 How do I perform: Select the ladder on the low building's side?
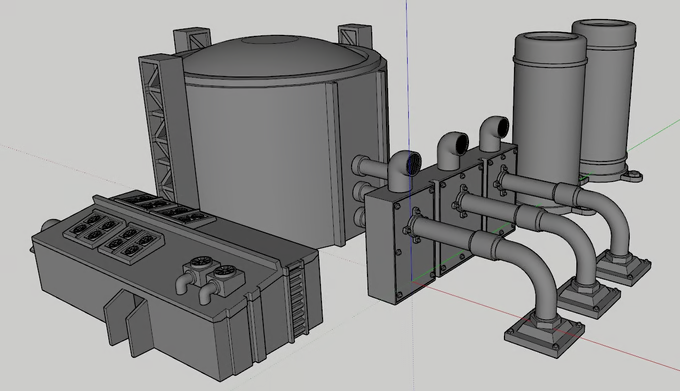[299, 301]
